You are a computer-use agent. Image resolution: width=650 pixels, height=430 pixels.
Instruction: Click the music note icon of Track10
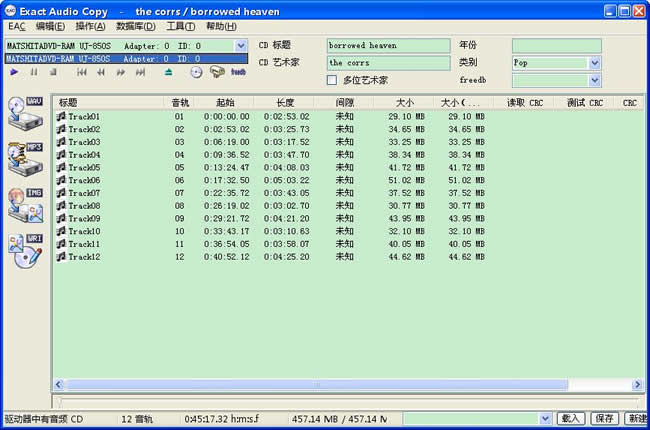point(61,231)
